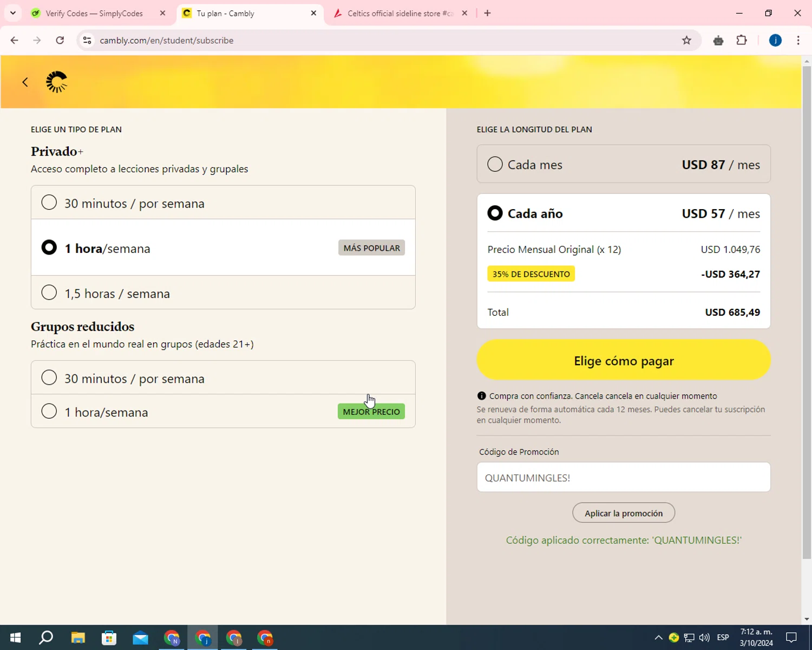Image resolution: width=812 pixels, height=650 pixels.
Task: Click the back arrow in Cambly header
Action: click(25, 82)
